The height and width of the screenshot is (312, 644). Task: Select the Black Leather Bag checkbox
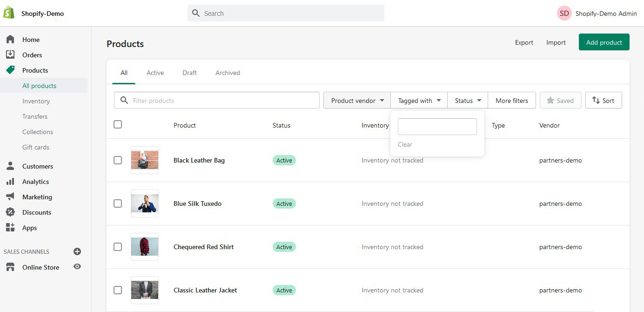[118, 160]
